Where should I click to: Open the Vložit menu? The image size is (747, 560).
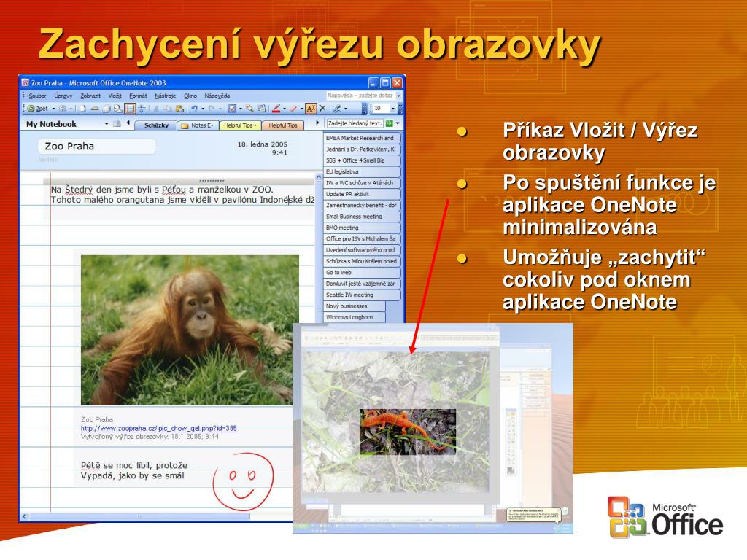115,96
